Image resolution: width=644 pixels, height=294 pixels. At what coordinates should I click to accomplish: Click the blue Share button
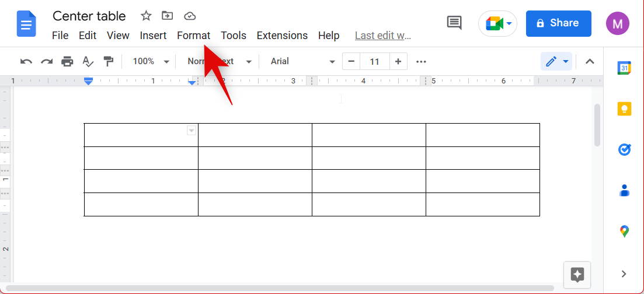(x=558, y=23)
